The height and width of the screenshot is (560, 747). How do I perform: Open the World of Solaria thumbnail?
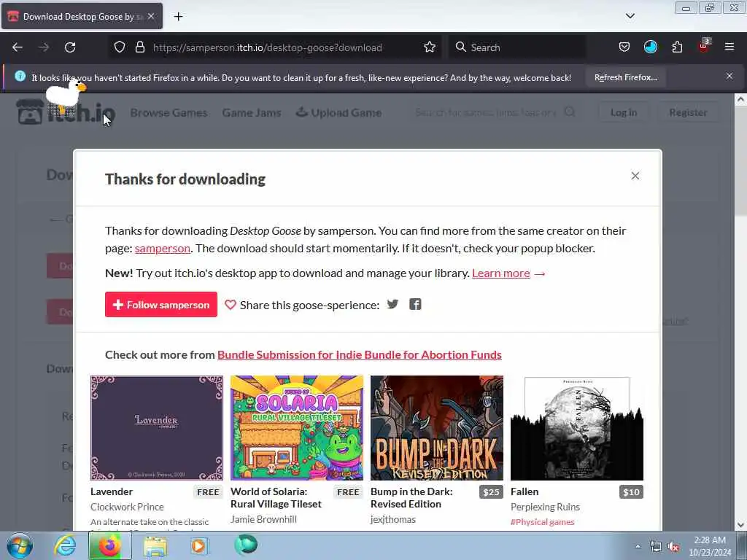[x=297, y=427]
